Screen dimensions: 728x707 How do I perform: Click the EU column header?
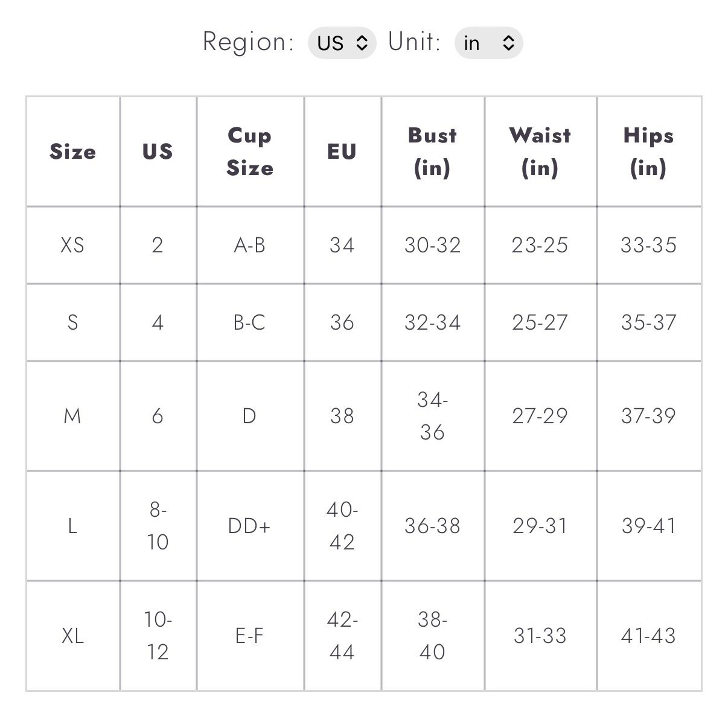pyautogui.click(x=342, y=152)
